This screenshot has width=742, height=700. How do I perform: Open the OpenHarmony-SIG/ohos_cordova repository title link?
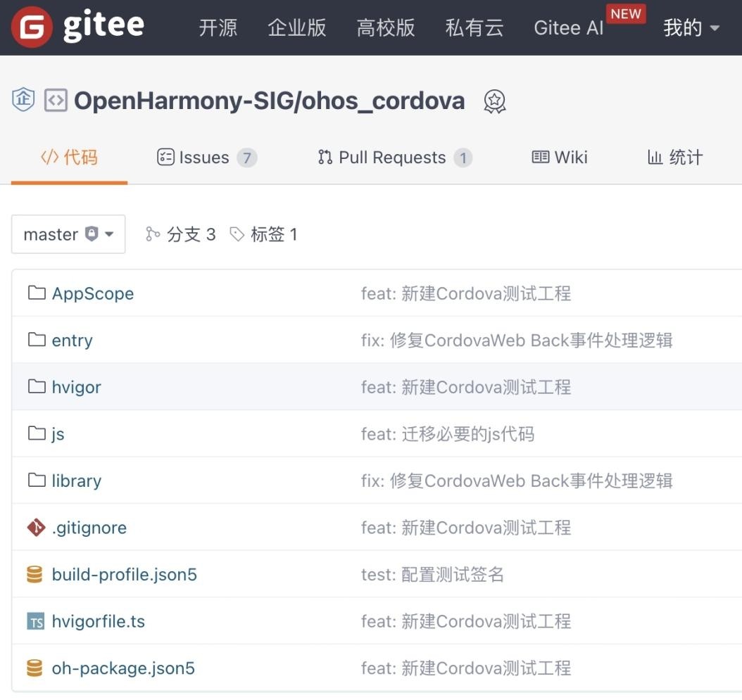click(x=269, y=101)
